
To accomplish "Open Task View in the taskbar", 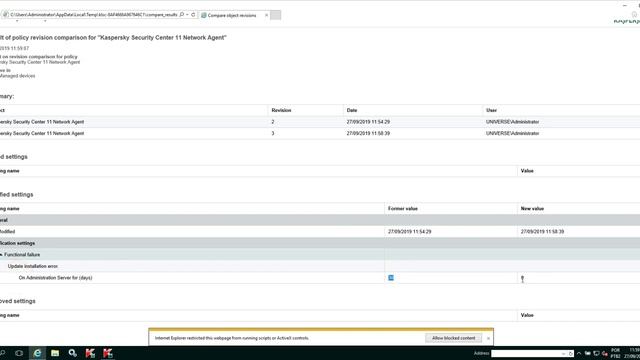I will pyautogui.click(x=19, y=353).
